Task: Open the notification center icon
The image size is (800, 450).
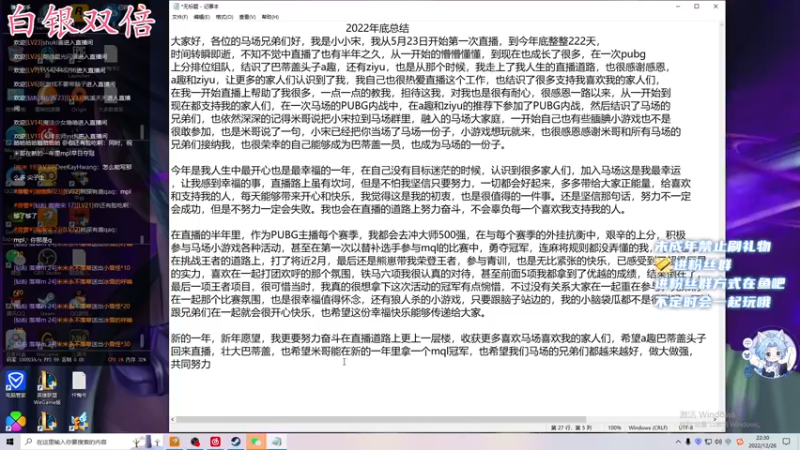Action: pyautogui.click(x=787, y=442)
